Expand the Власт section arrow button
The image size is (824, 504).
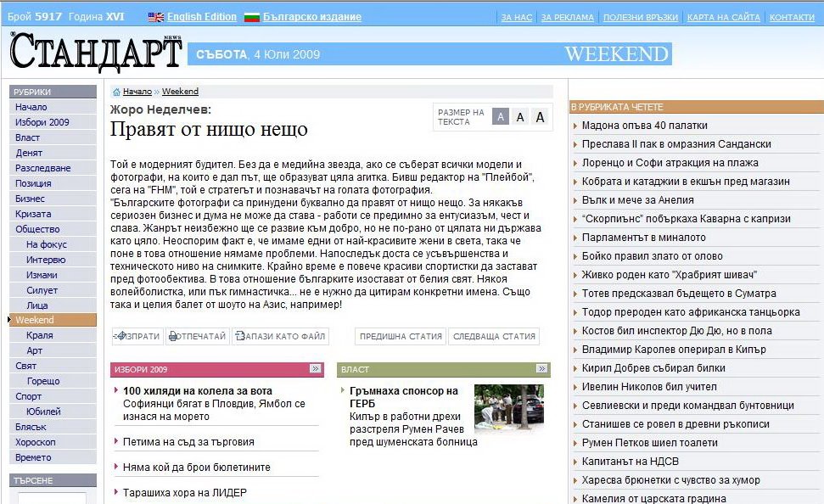tap(542, 369)
